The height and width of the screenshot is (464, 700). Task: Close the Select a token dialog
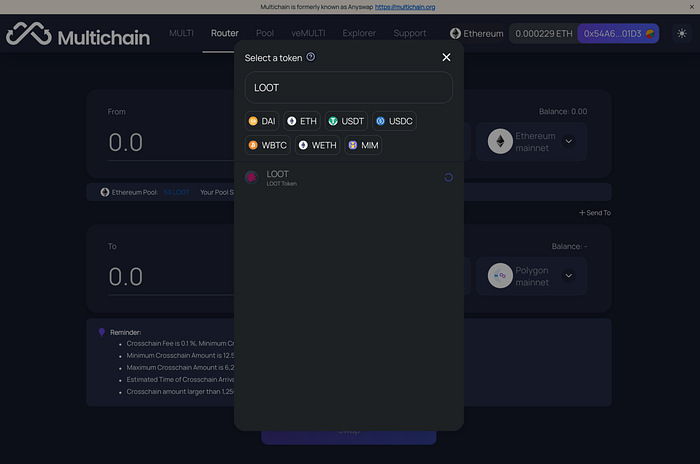[446, 57]
